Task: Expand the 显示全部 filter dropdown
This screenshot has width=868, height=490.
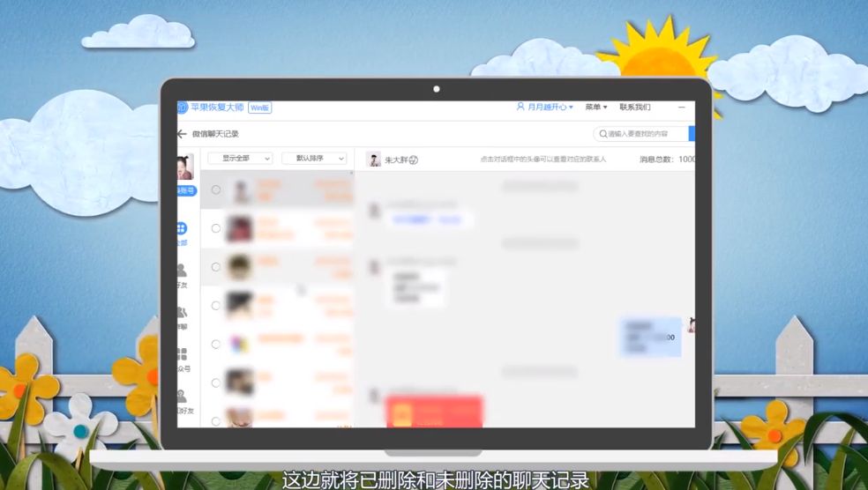Action: tap(240, 158)
